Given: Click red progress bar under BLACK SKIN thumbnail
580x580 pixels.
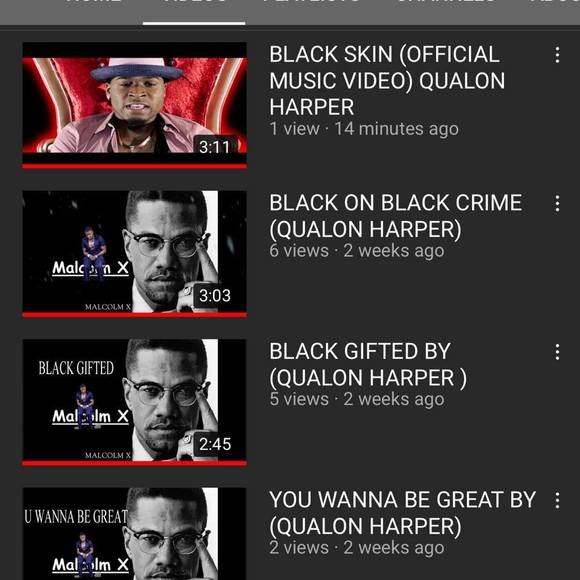Looking at the screenshot, I should pos(135,166).
